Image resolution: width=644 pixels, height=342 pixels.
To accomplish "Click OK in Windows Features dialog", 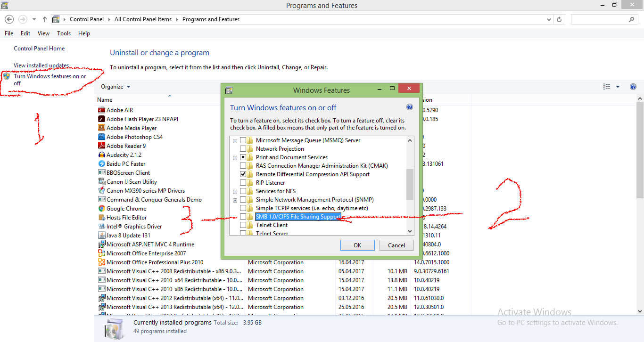I will coord(357,245).
